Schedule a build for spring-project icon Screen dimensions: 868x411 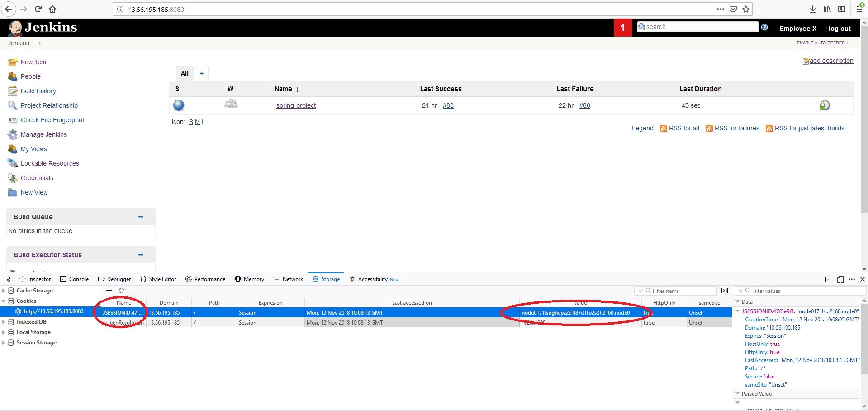click(x=825, y=105)
